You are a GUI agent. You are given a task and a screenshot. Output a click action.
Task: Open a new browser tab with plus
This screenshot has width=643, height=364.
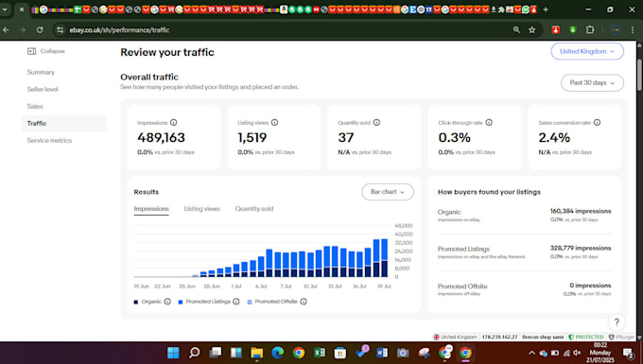[546, 9]
